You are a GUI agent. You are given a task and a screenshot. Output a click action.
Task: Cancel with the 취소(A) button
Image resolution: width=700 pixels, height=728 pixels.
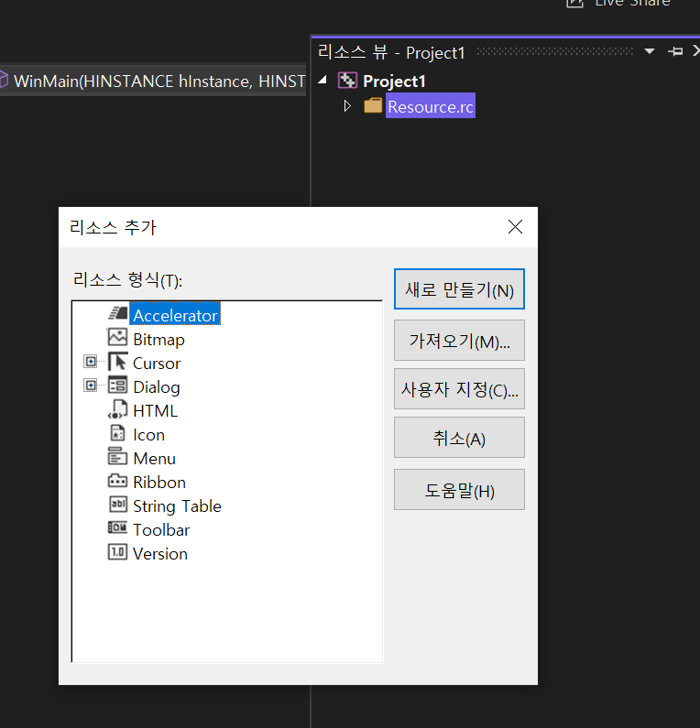(459, 437)
